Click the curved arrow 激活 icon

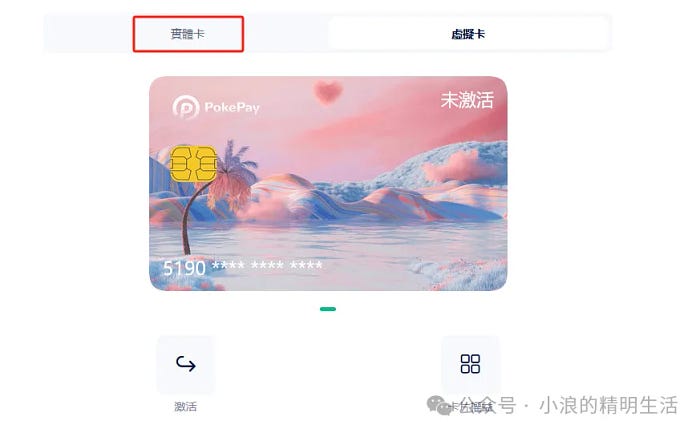tap(186, 364)
